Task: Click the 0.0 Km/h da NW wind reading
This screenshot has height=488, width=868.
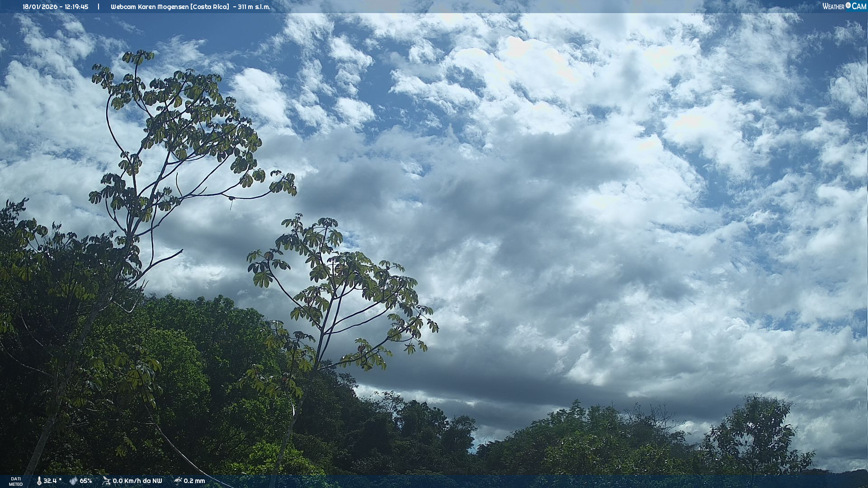Action: click(137, 481)
